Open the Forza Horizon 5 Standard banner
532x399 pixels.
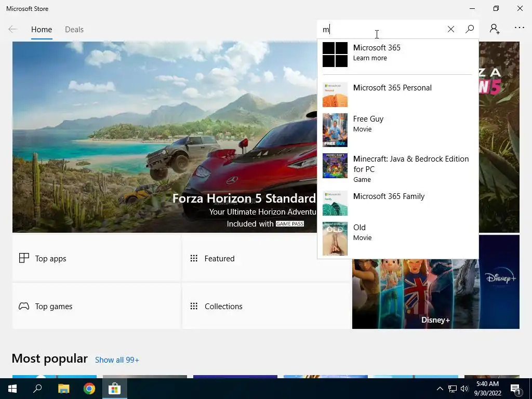pyautogui.click(x=165, y=137)
